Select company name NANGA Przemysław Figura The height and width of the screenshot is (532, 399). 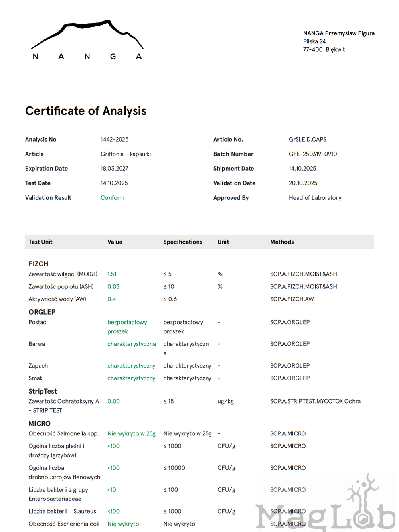coord(339,33)
